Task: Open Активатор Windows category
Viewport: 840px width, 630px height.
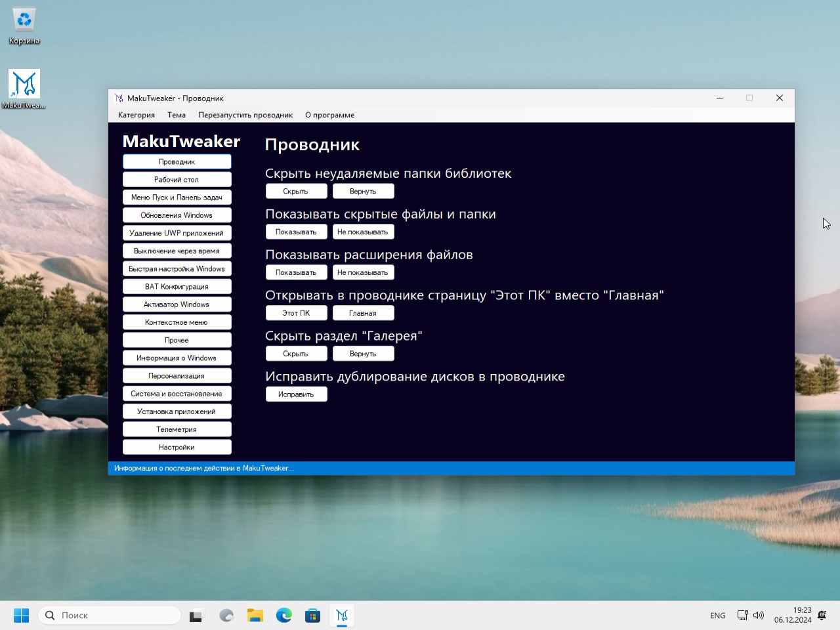Action: 177,304
